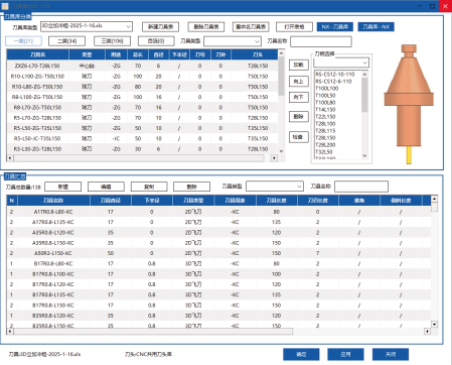Expand the 刀柄选择 combo box
This screenshot has height=365, width=452.
(341, 62)
